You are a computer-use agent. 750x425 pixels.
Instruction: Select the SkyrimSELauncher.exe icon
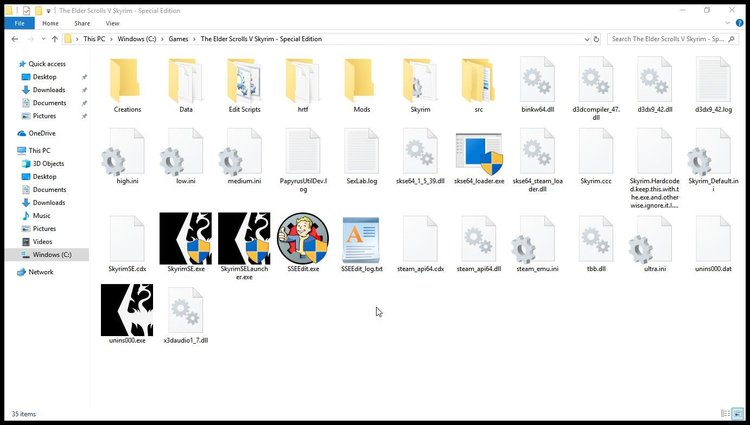244,239
